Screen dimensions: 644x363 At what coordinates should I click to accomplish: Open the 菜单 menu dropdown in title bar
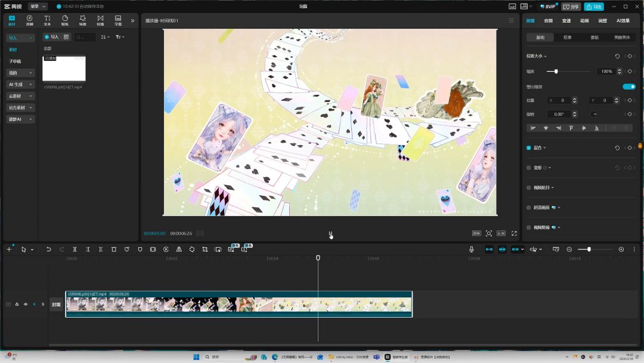point(38,7)
